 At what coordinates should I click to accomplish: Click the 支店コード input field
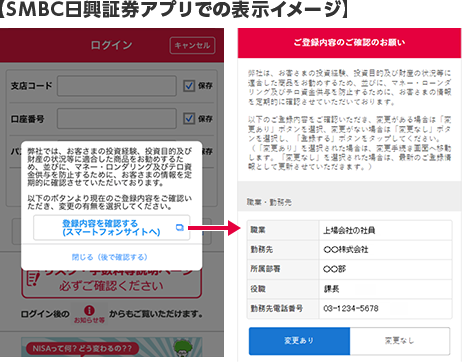tap(117, 86)
